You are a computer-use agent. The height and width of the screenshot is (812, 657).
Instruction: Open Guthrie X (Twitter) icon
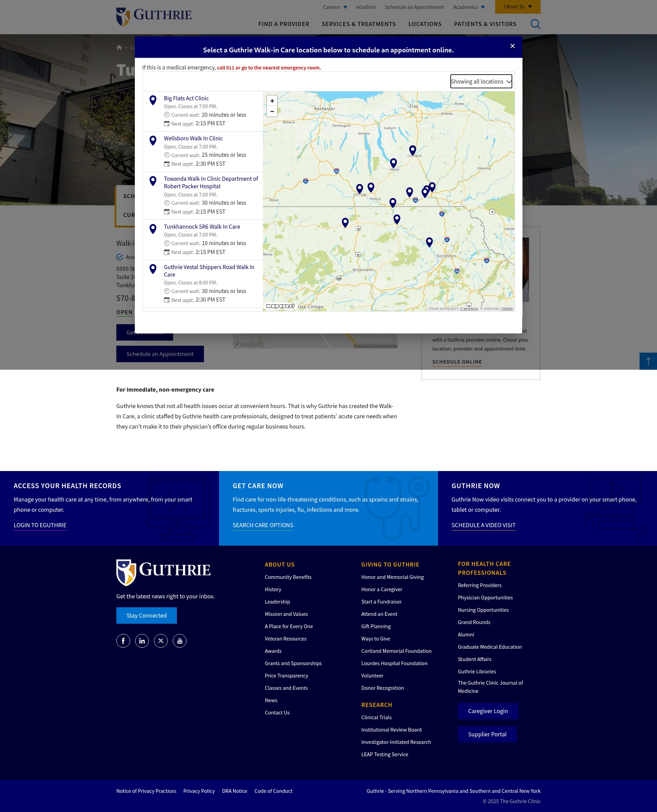coord(161,641)
